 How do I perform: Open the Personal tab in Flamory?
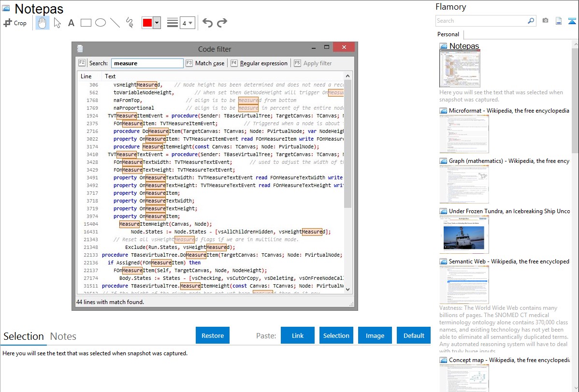(448, 34)
